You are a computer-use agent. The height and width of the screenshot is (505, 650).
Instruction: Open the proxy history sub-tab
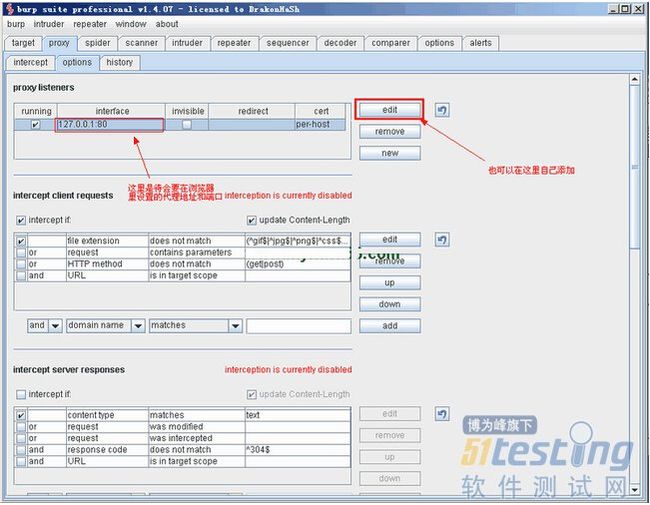[120, 63]
